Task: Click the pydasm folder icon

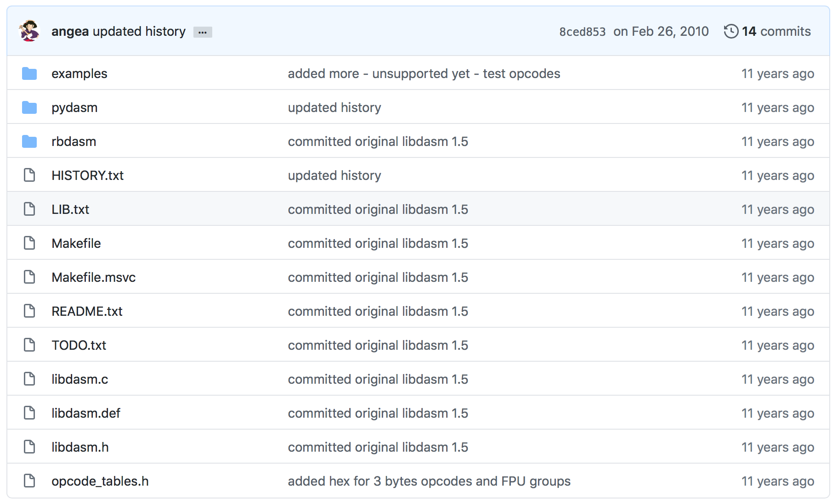Action: [x=29, y=107]
